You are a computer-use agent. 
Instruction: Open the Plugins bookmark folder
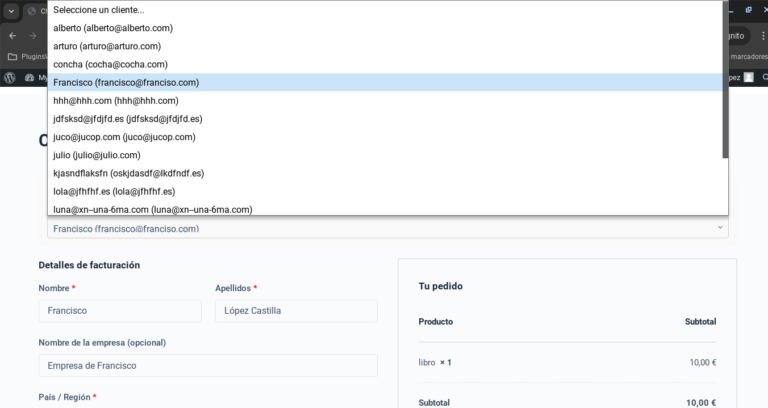[x=27, y=57]
